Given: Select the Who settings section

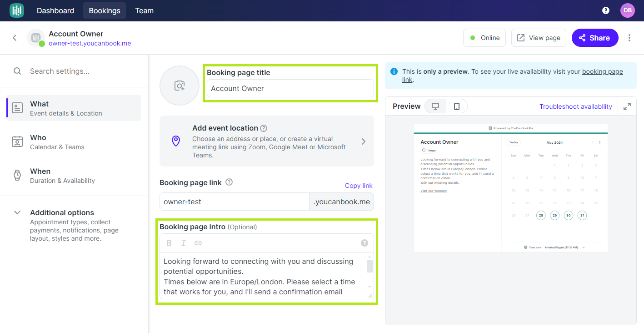Looking at the screenshot, I should coord(74,141).
